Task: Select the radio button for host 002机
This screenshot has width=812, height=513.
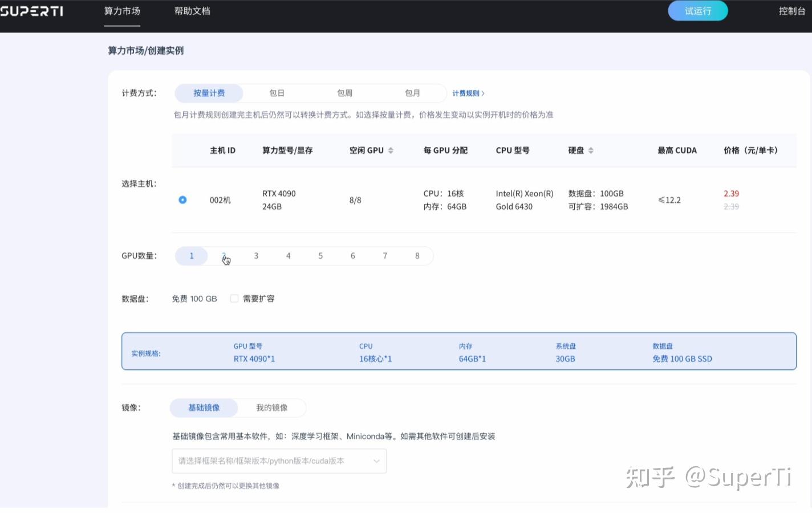Action: tap(182, 200)
